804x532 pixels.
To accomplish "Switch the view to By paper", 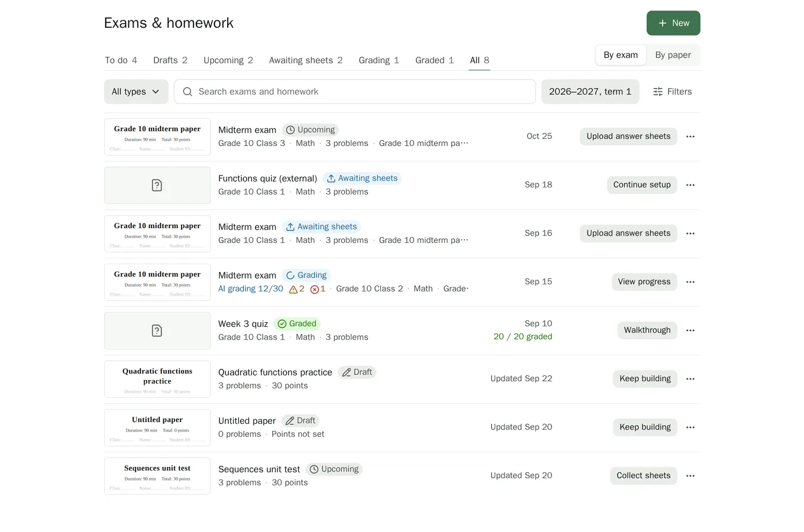I will pos(673,55).
